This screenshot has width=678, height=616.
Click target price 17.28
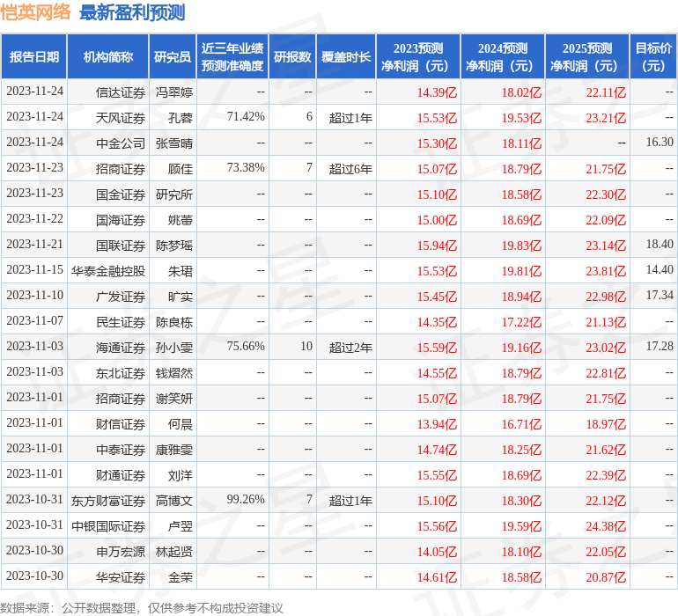point(660,346)
